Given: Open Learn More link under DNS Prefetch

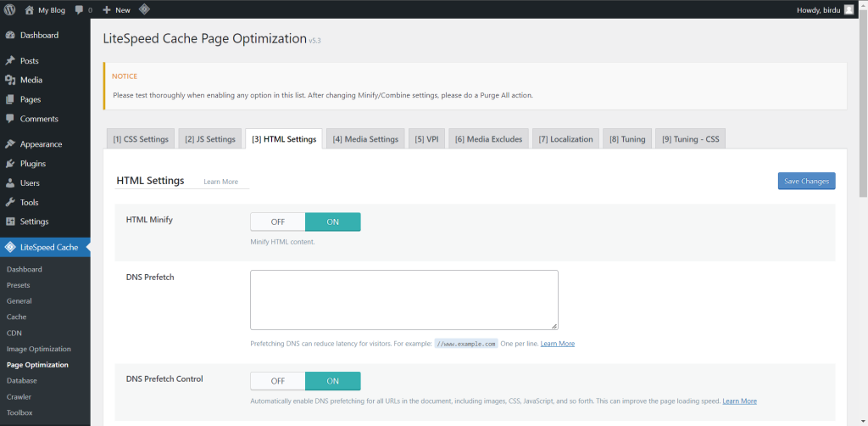Looking at the screenshot, I should pos(558,344).
